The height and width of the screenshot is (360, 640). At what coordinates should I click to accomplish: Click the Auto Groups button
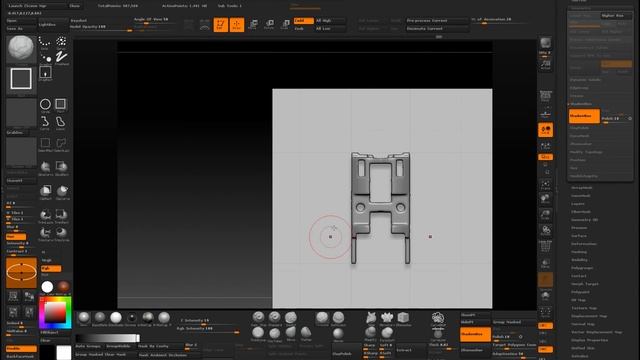[x=89, y=346]
